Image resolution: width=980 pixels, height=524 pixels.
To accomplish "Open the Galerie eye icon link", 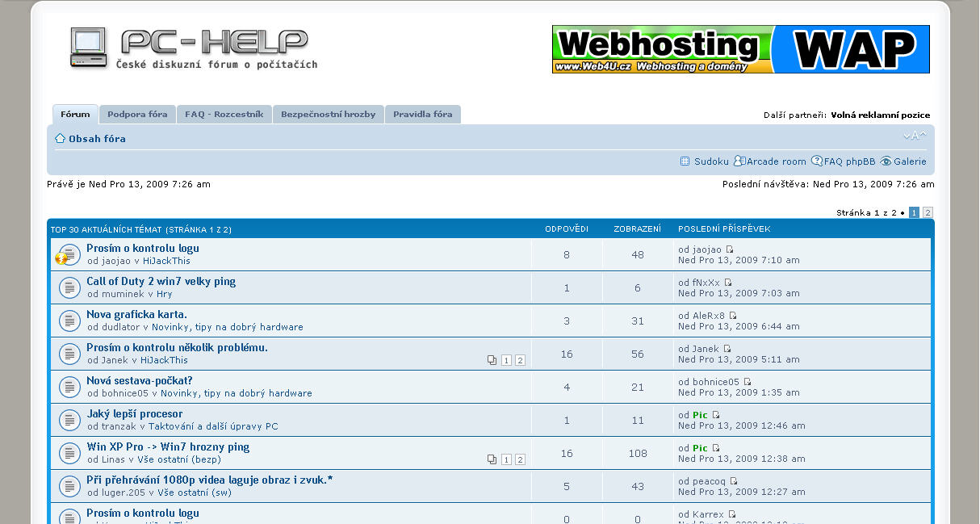I will click(x=886, y=161).
